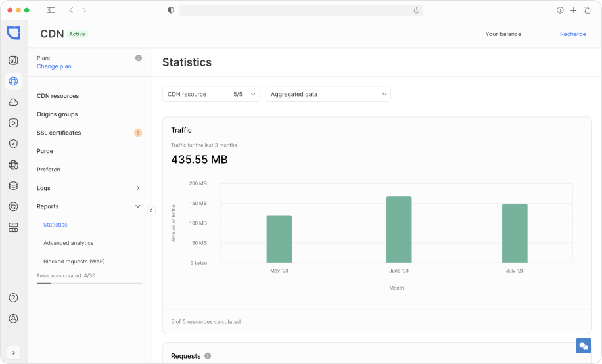The image size is (602, 364).
Task: Open the dashboard bar-chart sidebar icon
Action: pos(13,60)
